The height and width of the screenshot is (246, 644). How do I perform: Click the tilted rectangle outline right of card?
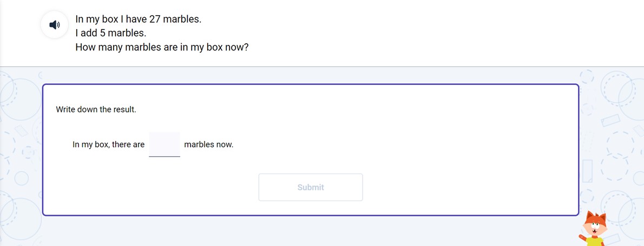point(610,120)
